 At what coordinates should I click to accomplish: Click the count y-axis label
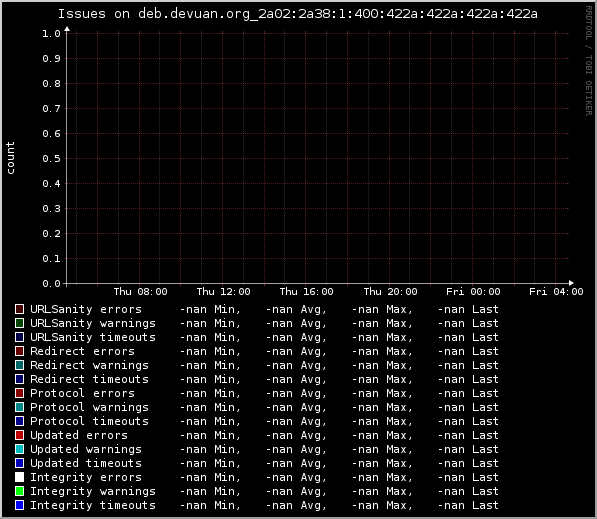(x=10, y=158)
